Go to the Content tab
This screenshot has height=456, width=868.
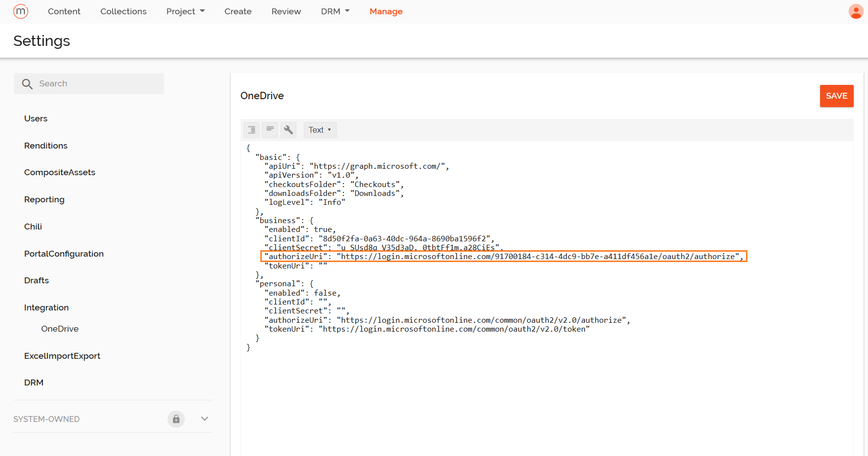point(64,11)
